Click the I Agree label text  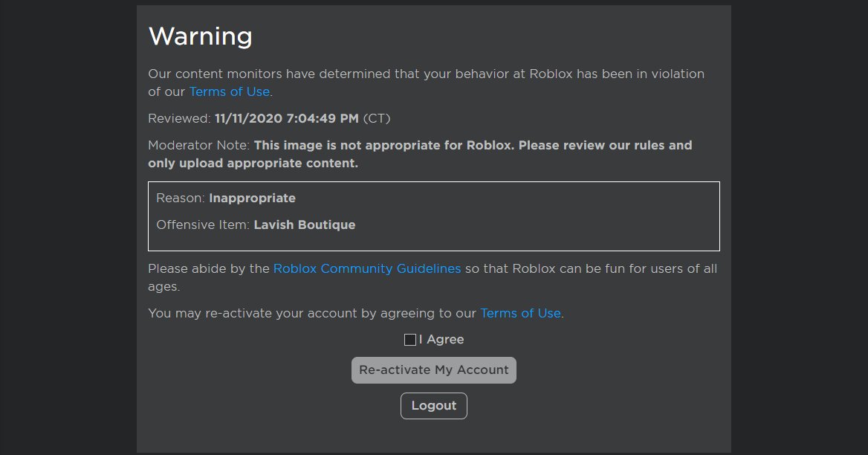[x=441, y=340]
